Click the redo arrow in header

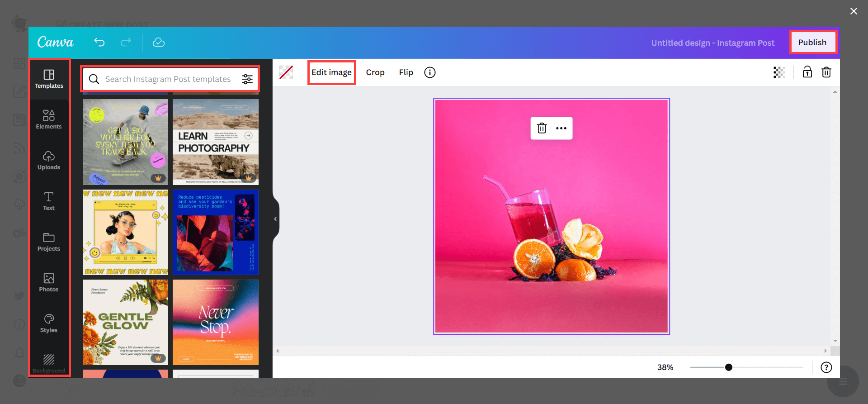(x=126, y=43)
